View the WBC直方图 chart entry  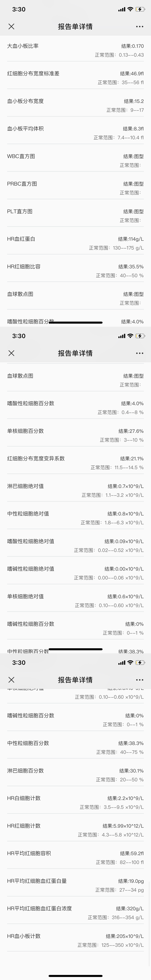pyautogui.click(x=75, y=161)
